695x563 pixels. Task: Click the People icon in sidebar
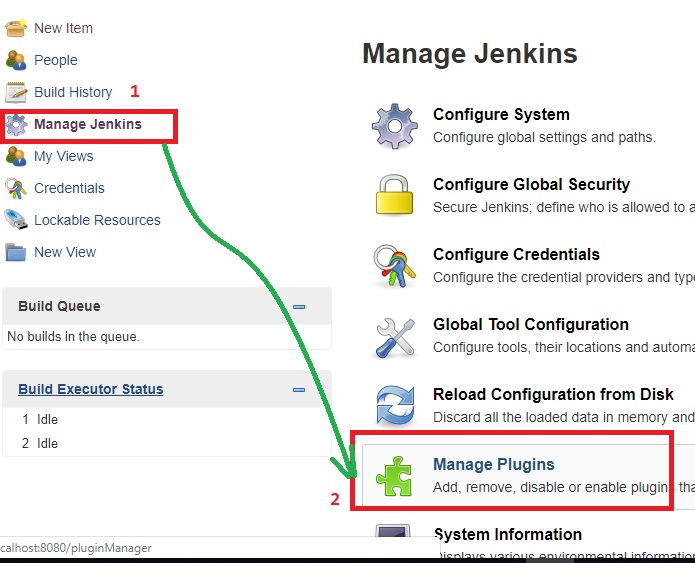(16, 60)
